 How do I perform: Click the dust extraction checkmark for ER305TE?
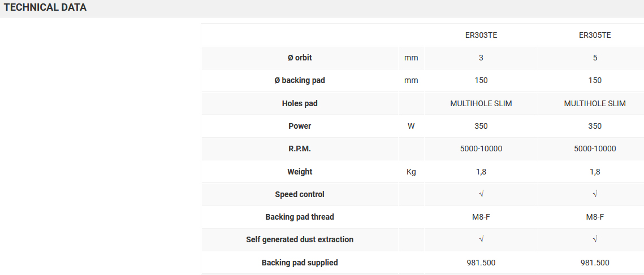(x=595, y=239)
